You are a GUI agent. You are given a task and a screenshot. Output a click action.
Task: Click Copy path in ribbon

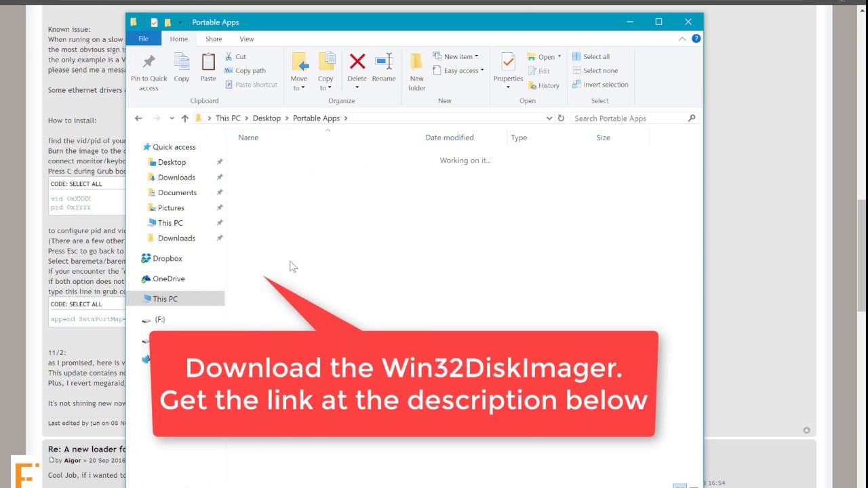coord(245,70)
